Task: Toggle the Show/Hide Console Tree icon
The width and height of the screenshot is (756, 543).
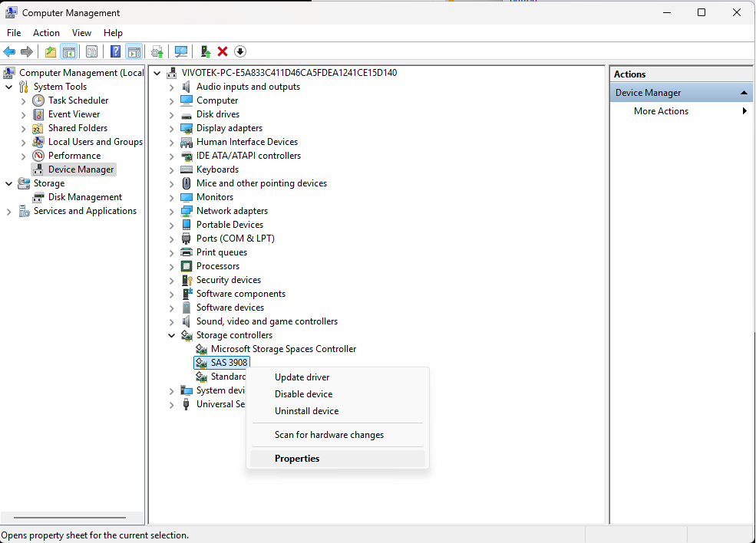Action: [x=69, y=51]
